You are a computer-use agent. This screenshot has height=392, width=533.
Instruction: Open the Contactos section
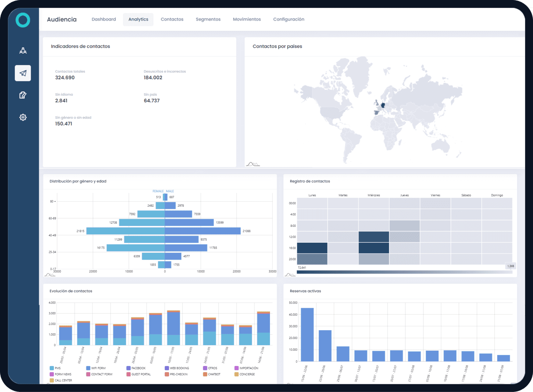(x=172, y=19)
